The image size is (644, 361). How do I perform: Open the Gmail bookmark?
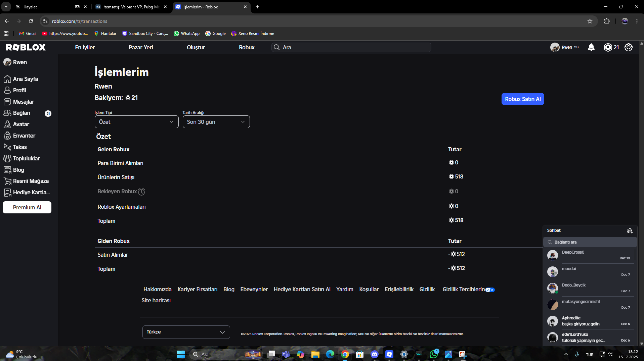pos(28,34)
